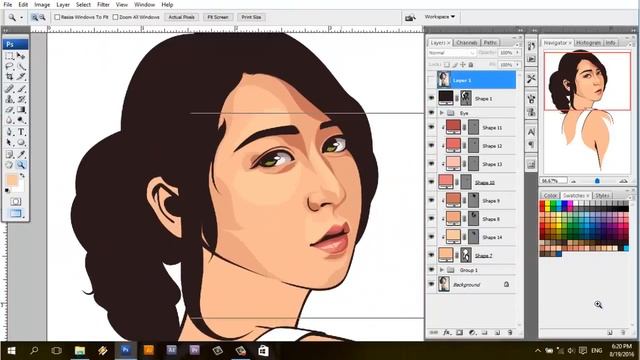Select the Eraser tool

9,110
